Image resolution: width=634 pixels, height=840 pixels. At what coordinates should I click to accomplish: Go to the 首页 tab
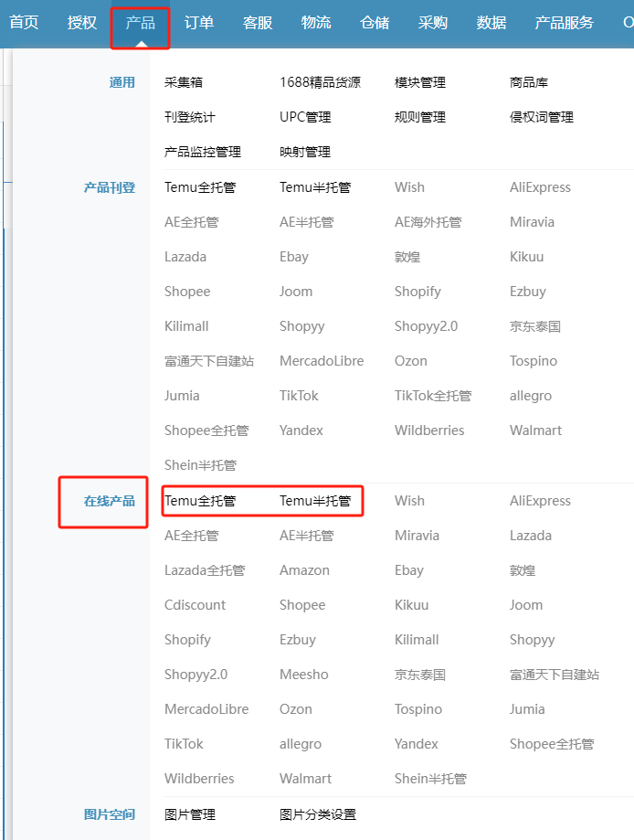[x=24, y=23]
